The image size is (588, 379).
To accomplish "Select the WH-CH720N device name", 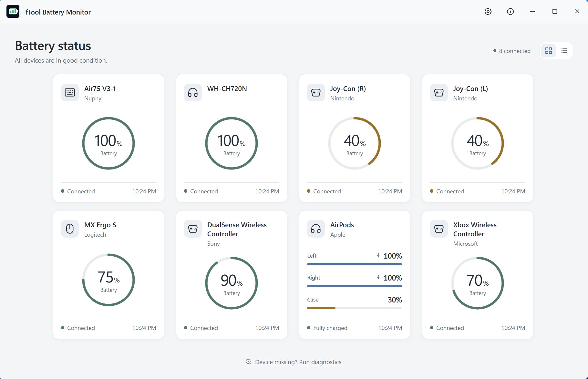I will [227, 89].
